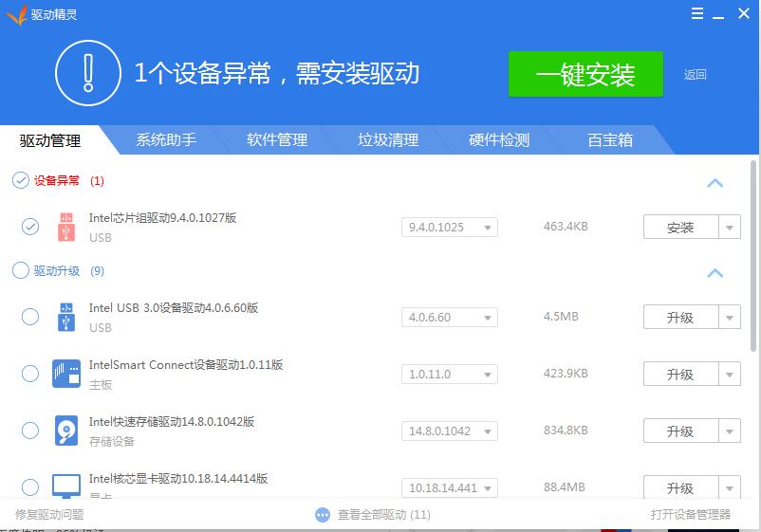This screenshot has width=761, height=532.
Task: Click the 打开设备管理器 link
Action: coord(691,515)
